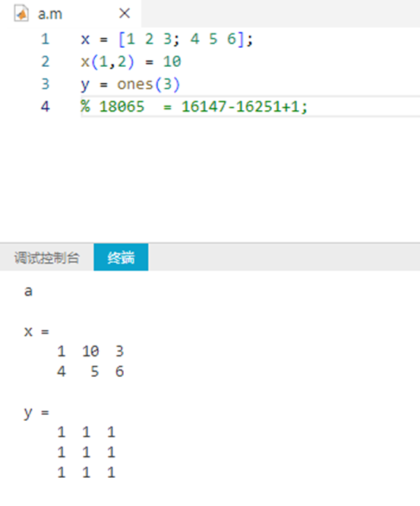Click the empty tab bar area beside a.m

(x=281, y=14)
